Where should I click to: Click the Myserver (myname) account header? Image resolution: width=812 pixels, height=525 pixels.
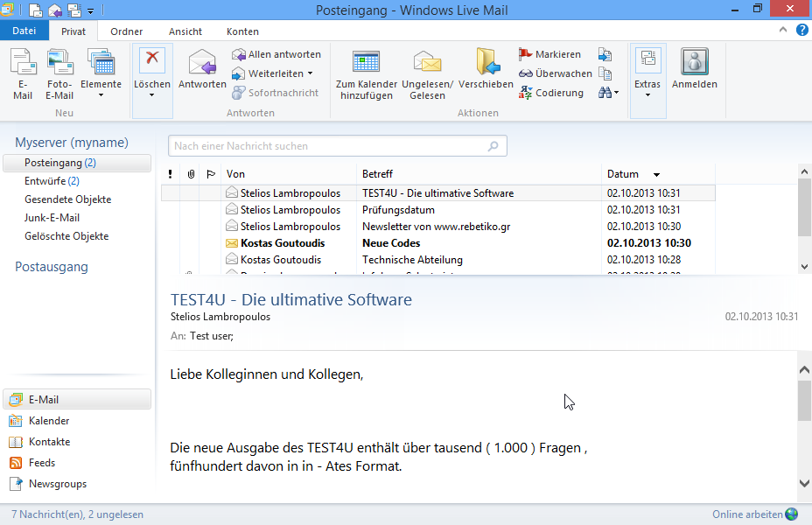coord(72,143)
